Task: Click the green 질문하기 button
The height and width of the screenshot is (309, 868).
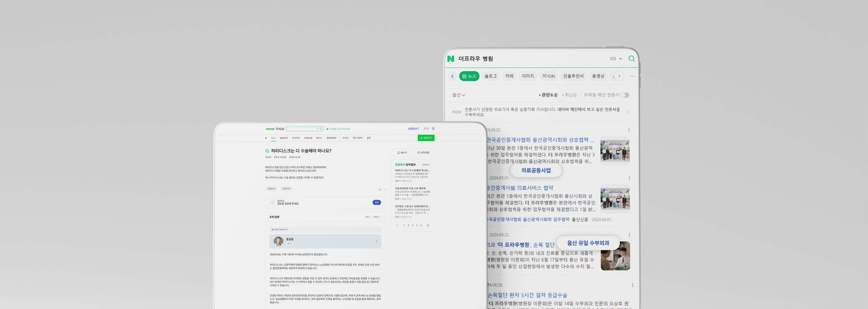Action: point(426,138)
